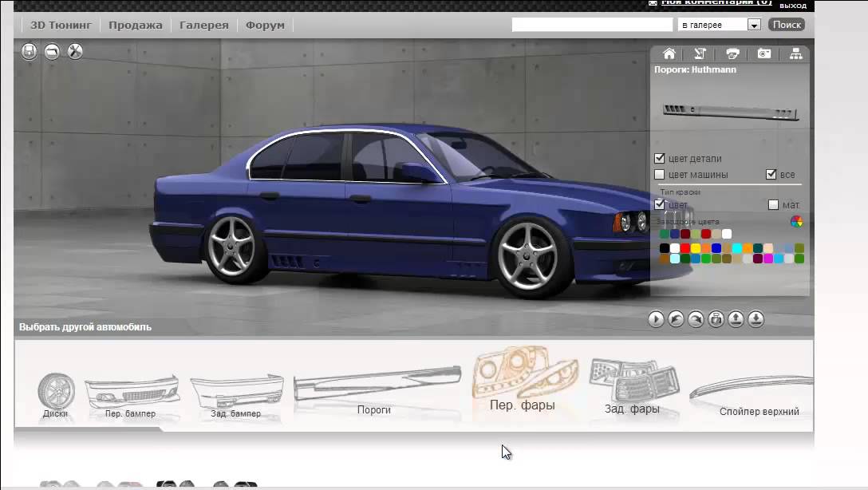Click the open folder icon
The image size is (868, 490).
tap(53, 52)
